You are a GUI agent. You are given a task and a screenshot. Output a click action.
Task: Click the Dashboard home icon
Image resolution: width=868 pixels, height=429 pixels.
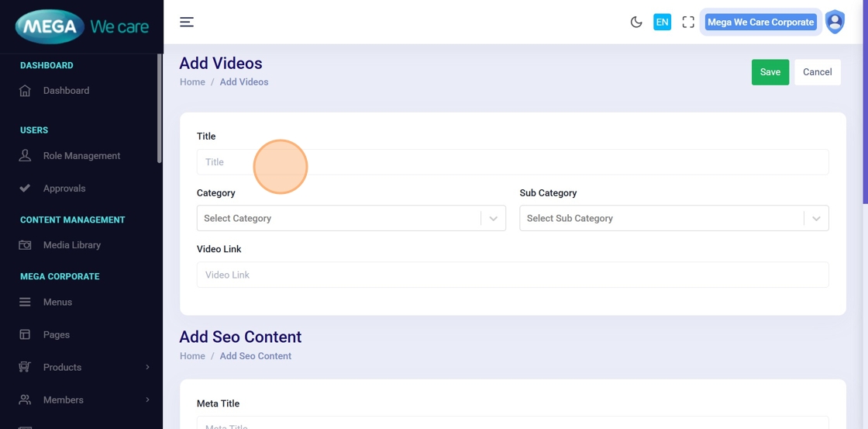(x=25, y=91)
